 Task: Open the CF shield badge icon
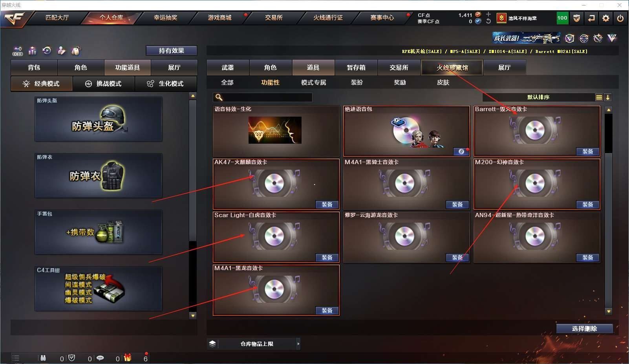point(577,18)
